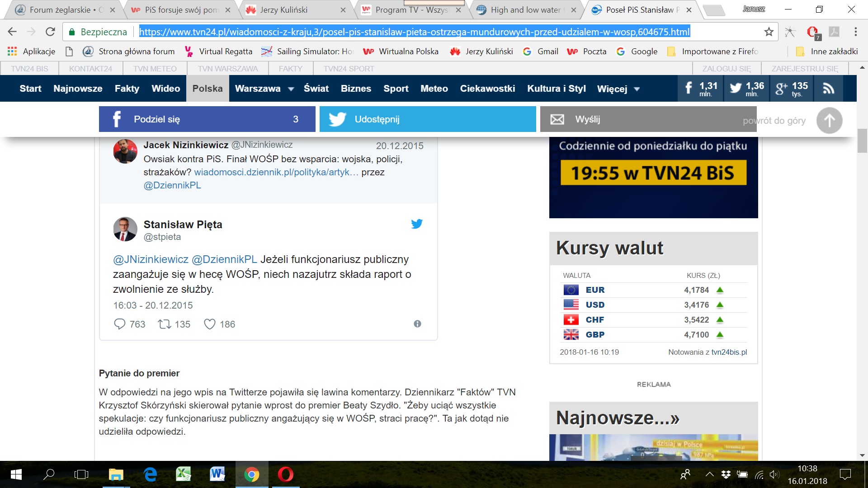Open the Meteo nav item
868x488 pixels.
point(434,89)
